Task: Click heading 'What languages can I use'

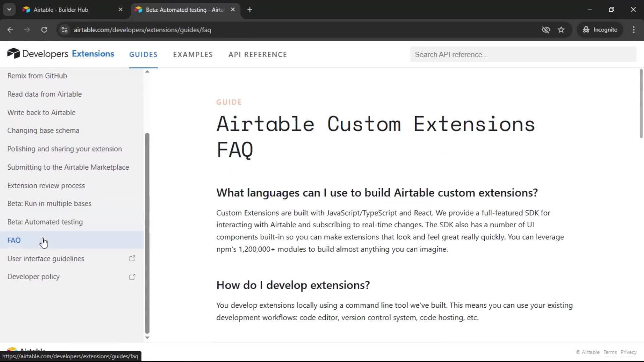Action: (377, 193)
